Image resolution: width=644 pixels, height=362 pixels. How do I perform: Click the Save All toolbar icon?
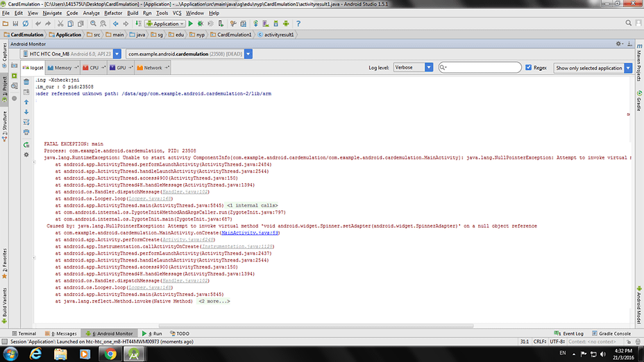pyautogui.click(x=15, y=24)
